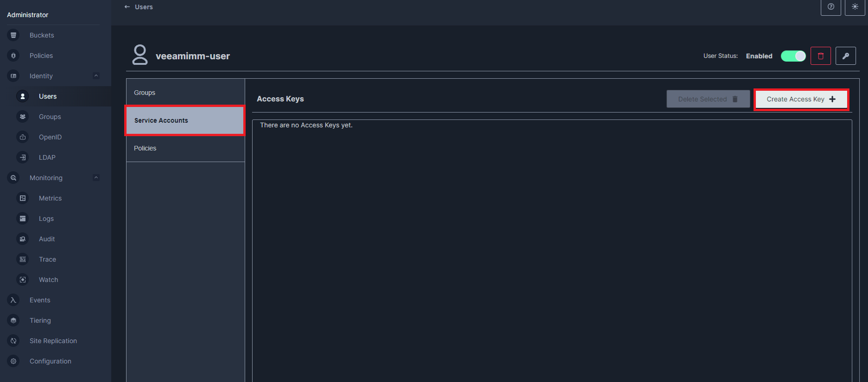Click the Events lambda icon

point(13,300)
